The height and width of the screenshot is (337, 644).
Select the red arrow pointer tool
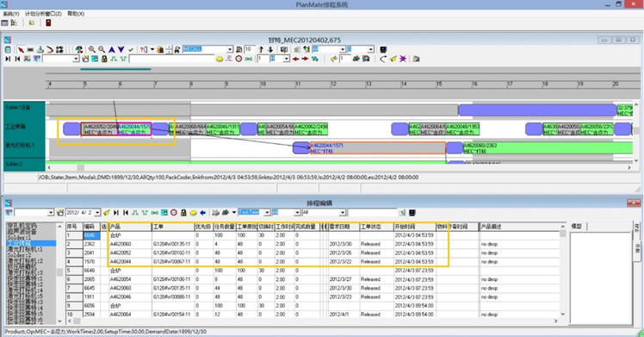click(21, 50)
